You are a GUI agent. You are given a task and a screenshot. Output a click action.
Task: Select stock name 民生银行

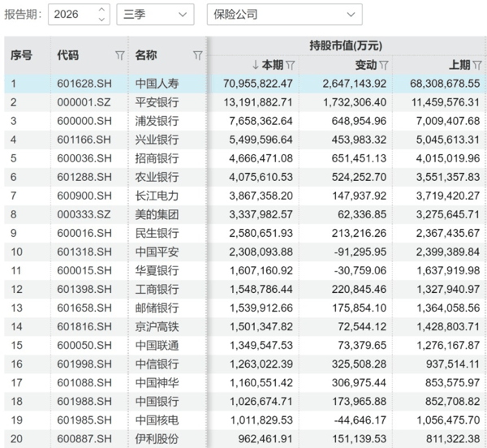click(157, 233)
